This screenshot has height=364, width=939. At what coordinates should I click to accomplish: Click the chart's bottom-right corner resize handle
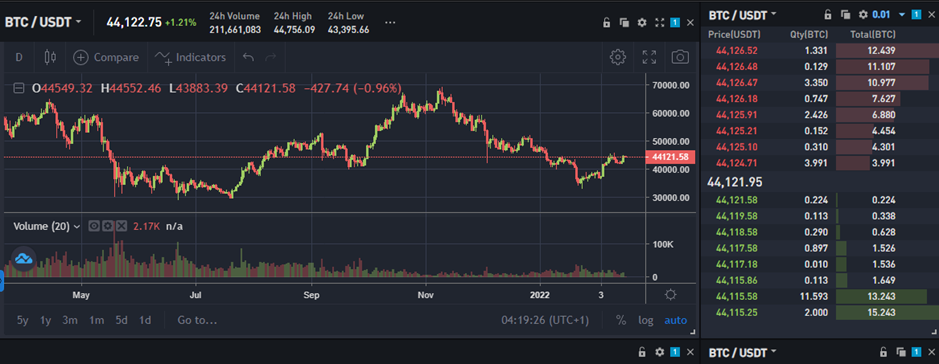[693, 332]
